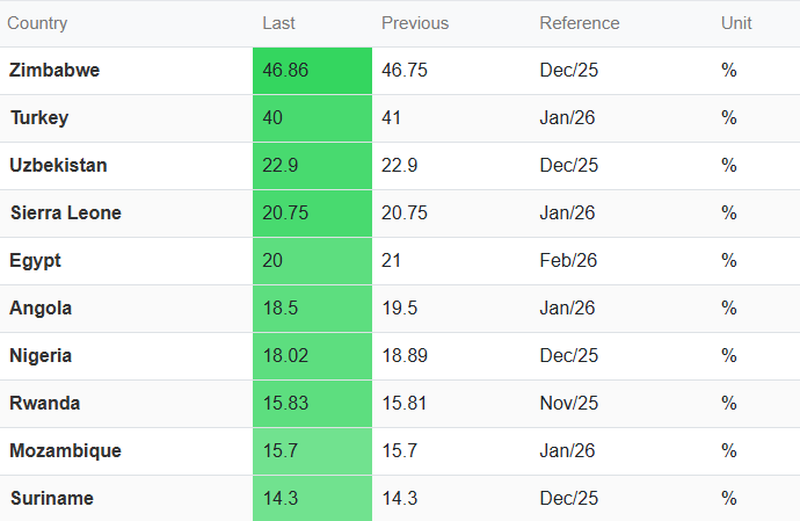Select the Sierra Leone link

tap(66, 213)
